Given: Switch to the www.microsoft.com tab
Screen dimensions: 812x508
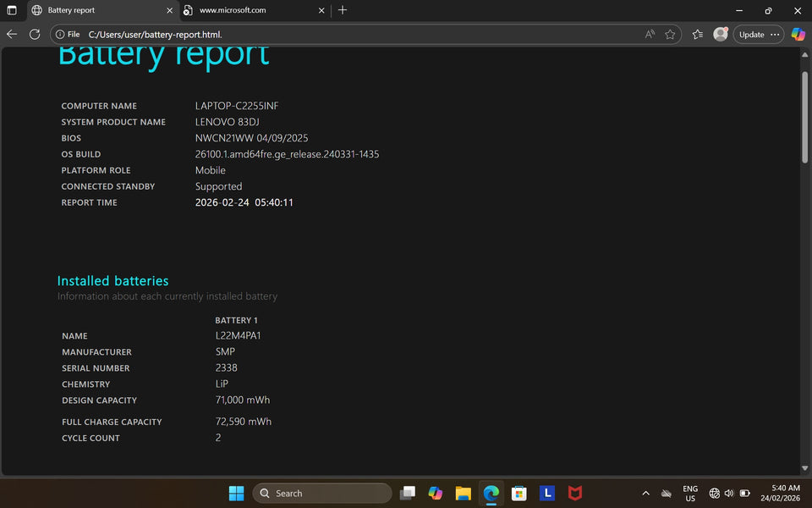Looking at the screenshot, I should (x=245, y=10).
